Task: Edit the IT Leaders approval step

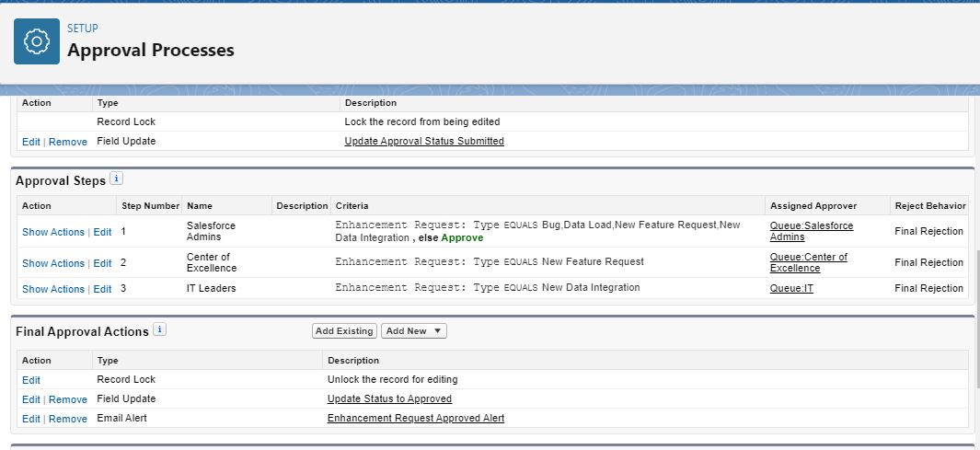Action: coord(102,289)
